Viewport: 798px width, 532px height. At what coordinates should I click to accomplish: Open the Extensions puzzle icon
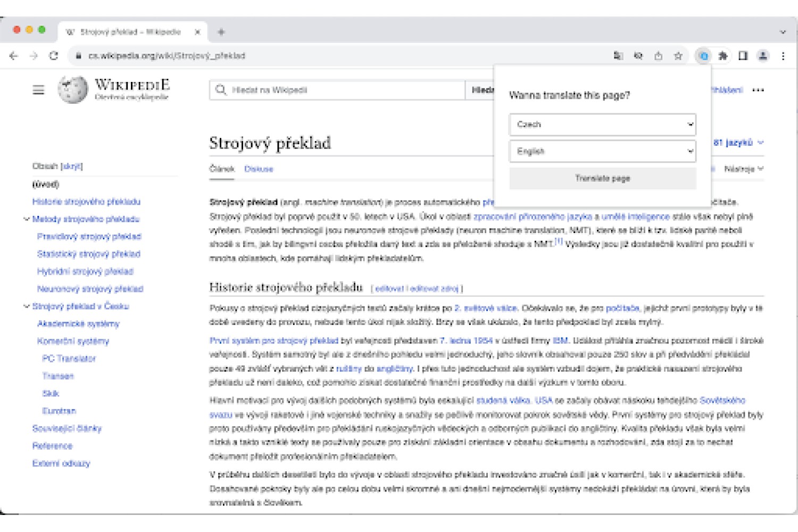pyautogui.click(x=723, y=56)
